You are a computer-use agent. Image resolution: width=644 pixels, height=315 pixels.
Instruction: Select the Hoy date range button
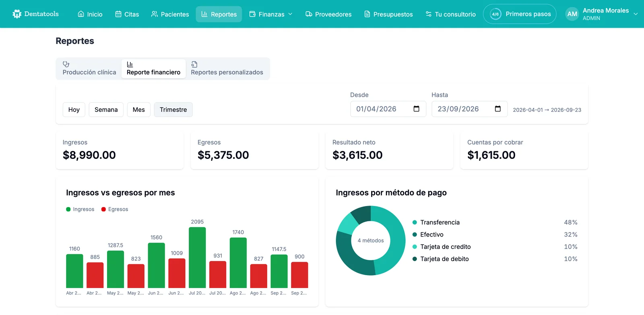point(74,110)
